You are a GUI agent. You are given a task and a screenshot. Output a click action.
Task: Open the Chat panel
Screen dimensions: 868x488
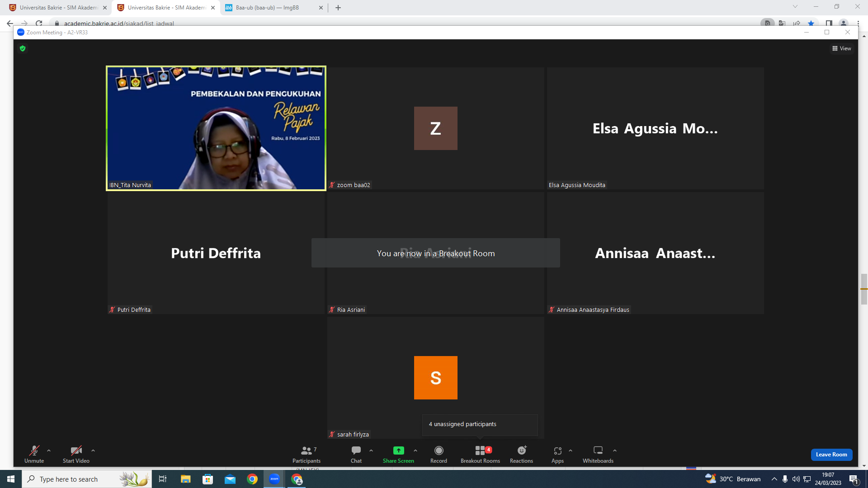pos(356,454)
